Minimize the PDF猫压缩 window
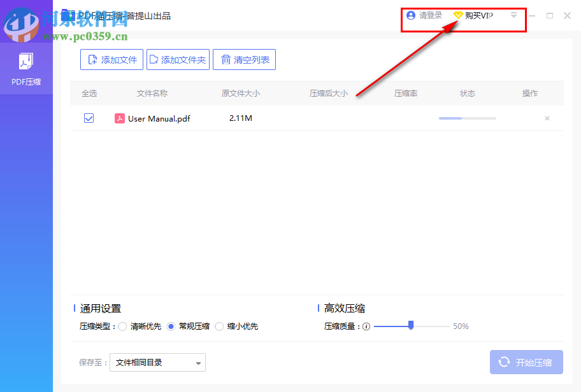581x392 pixels. (x=532, y=15)
